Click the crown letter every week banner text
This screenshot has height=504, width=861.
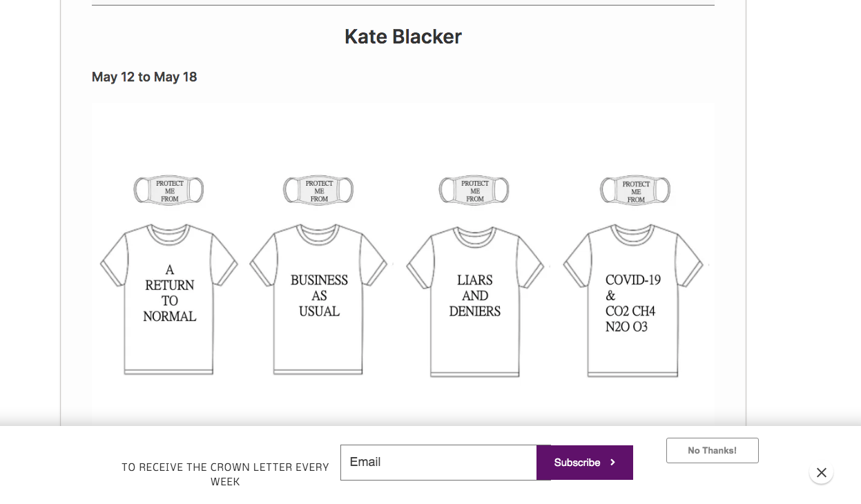click(225, 474)
